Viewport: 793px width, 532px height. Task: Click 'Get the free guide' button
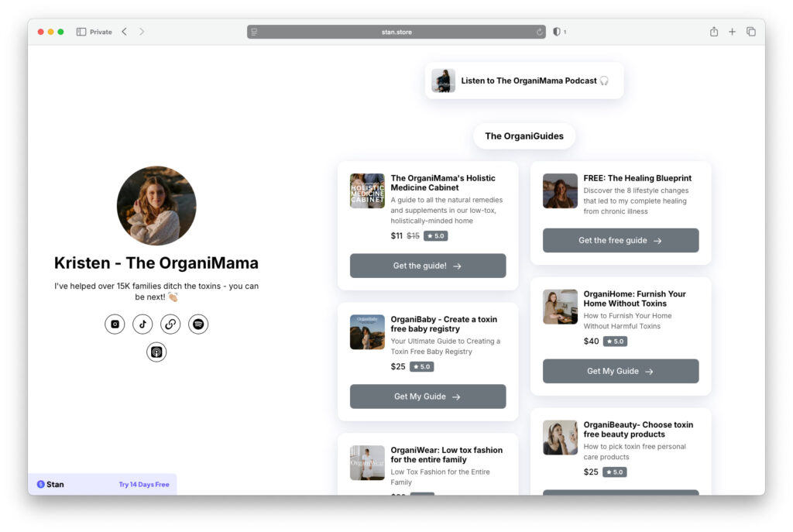tap(620, 240)
